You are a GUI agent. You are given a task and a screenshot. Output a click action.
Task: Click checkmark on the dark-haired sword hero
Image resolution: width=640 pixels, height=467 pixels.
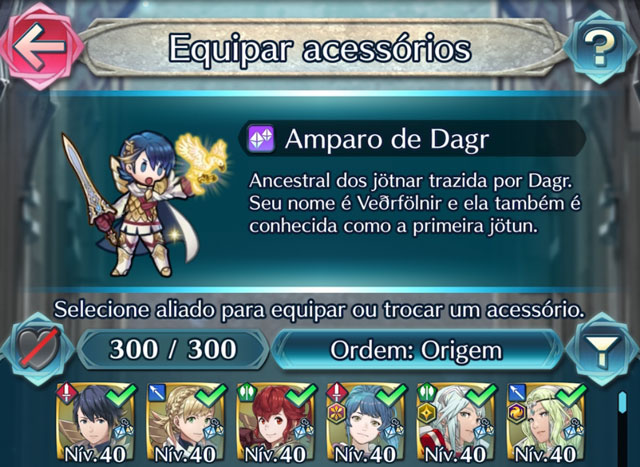coord(121,394)
